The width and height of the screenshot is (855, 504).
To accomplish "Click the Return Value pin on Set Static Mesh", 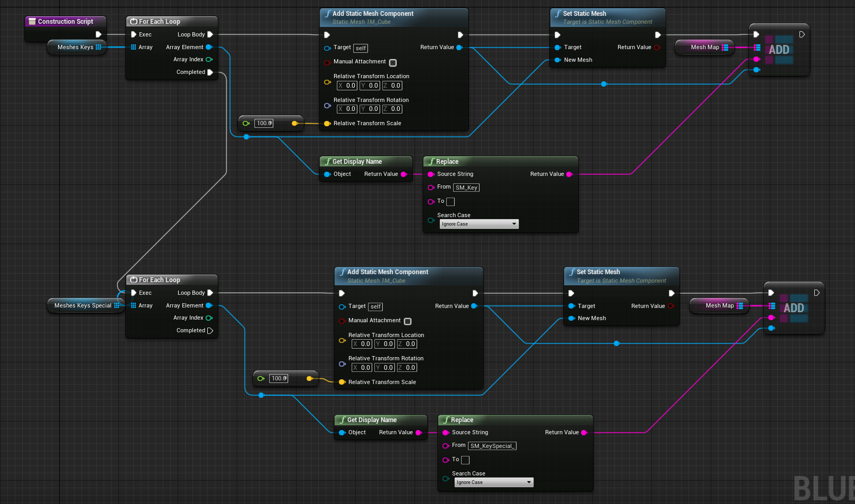I will point(657,47).
